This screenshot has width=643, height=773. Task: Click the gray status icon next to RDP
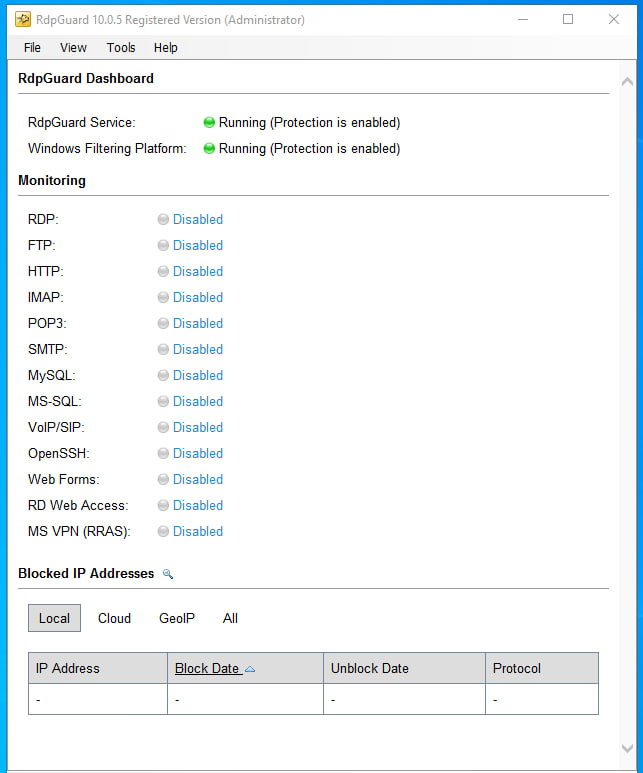(163, 219)
